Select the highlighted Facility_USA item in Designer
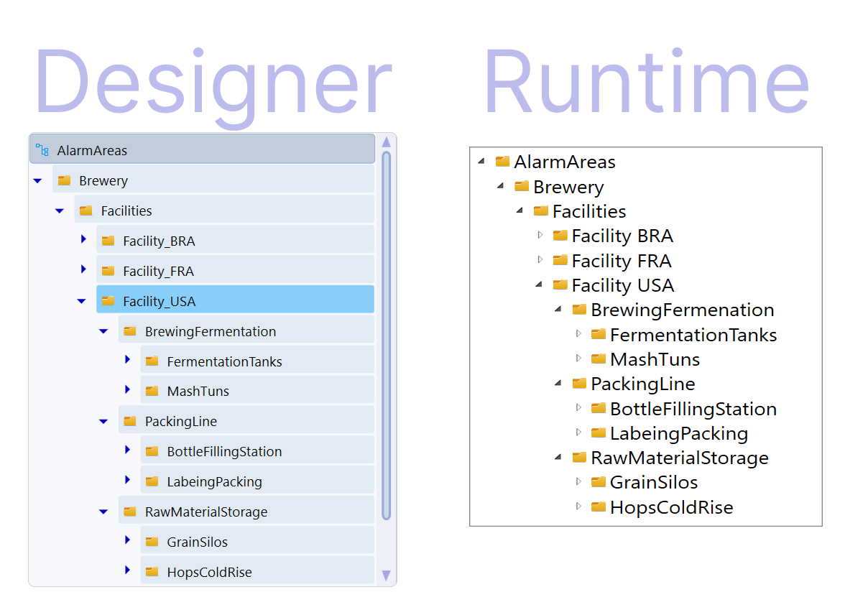Image resolution: width=868 pixels, height=615 pixels. (x=235, y=300)
